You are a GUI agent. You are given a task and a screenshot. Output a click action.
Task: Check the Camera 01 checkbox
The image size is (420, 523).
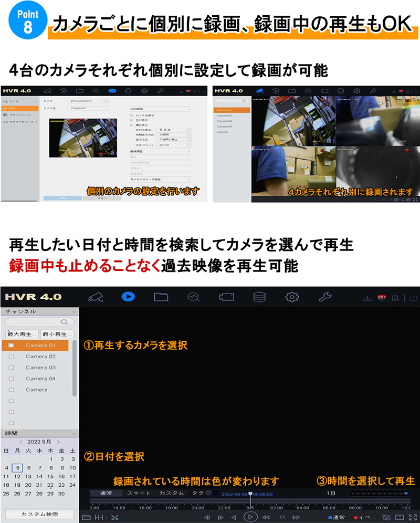pyautogui.click(x=12, y=346)
